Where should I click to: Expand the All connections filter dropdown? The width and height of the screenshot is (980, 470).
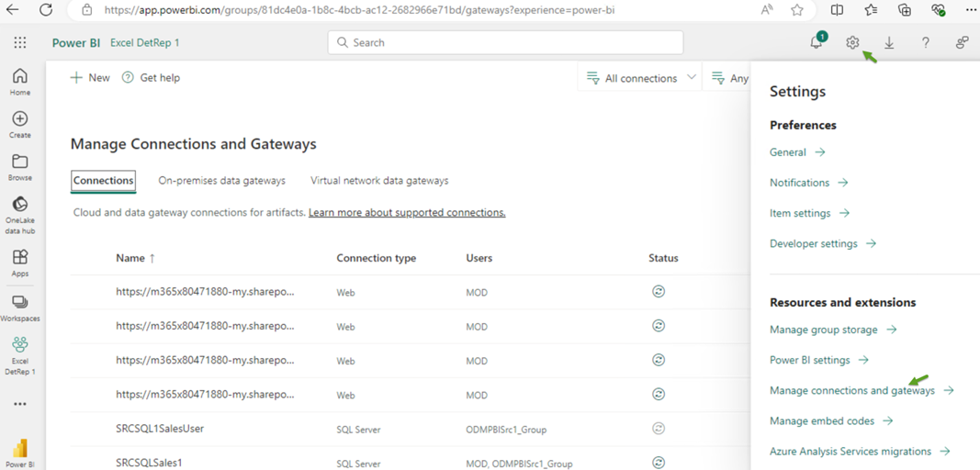click(640, 78)
